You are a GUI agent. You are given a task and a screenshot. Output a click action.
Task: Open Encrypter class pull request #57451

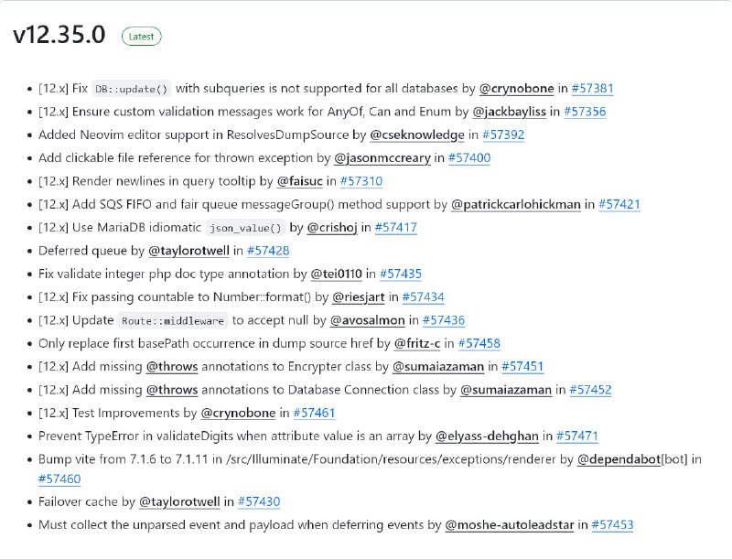pyautogui.click(x=522, y=366)
